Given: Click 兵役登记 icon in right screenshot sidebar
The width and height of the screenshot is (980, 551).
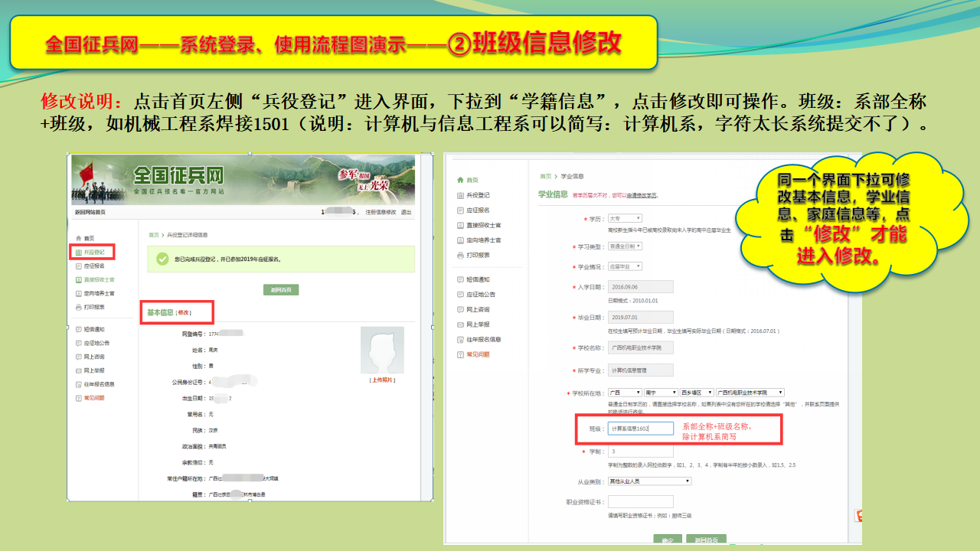Looking at the screenshot, I should pyautogui.click(x=460, y=195).
